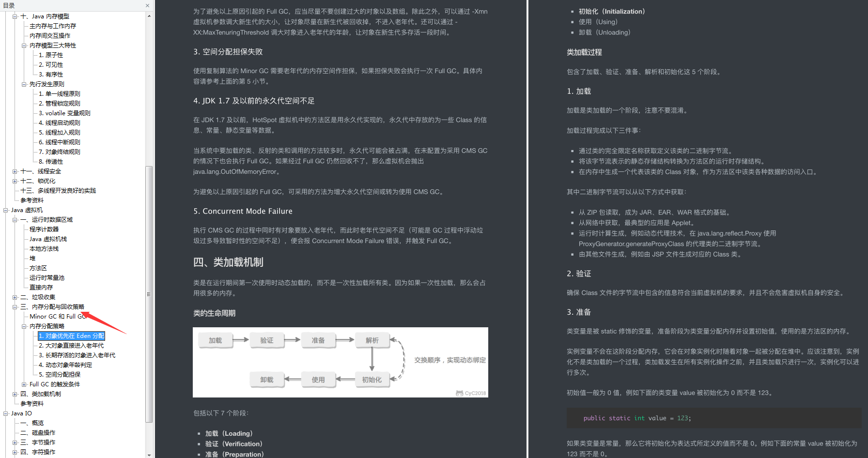Open 4. 动态对象年龄判定 bookmark
The height and width of the screenshot is (458, 868).
65,365
